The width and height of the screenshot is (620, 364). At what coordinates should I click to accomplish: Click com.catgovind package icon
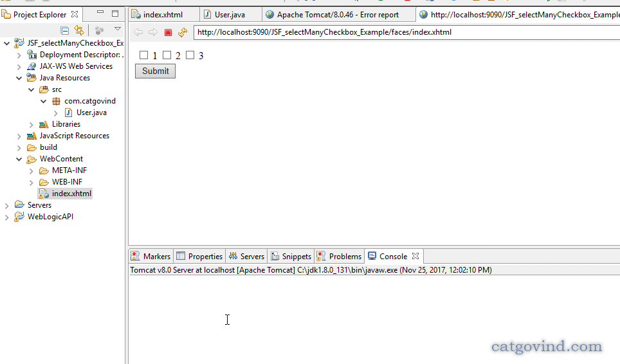(x=56, y=101)
